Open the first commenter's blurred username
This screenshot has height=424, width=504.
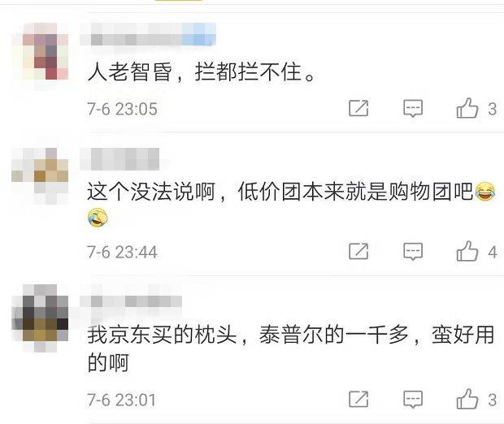click(x=148, y=34)
